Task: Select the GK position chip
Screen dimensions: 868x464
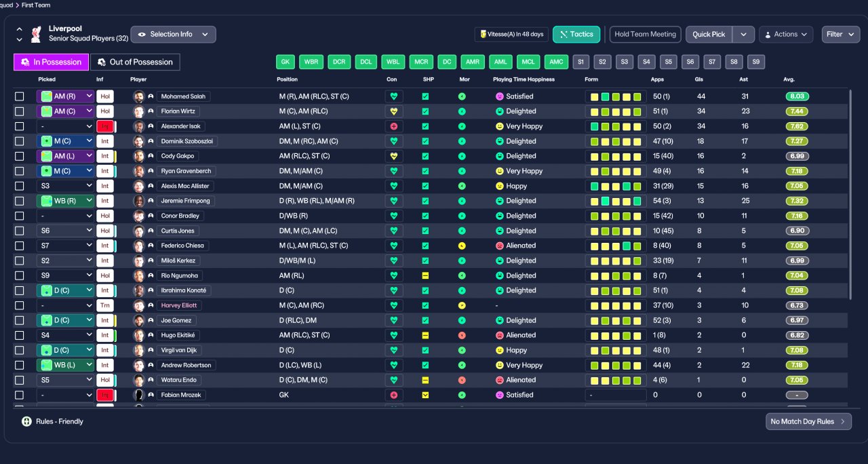Action: [285, 62]
